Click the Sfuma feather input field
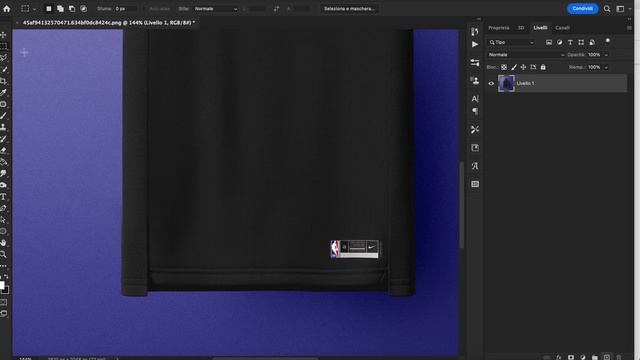Viewport: 640px width, 360px height. click(126, 9)
